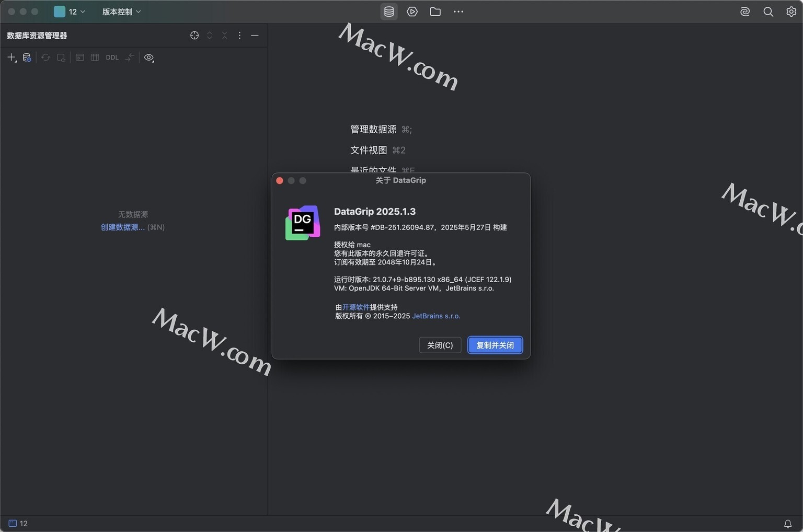Add a new data source with plus icon
The width and height of the screenshot is (803, 532).
12,57
